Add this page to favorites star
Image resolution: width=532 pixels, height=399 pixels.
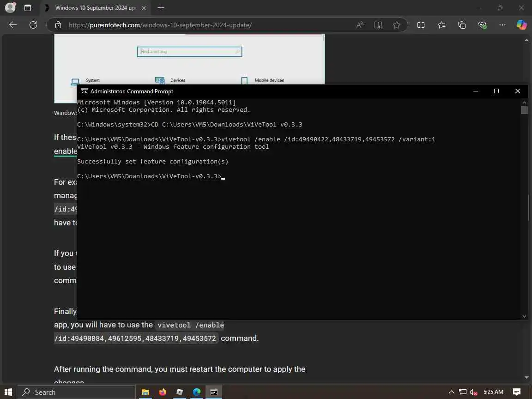(x=397, y=25)
